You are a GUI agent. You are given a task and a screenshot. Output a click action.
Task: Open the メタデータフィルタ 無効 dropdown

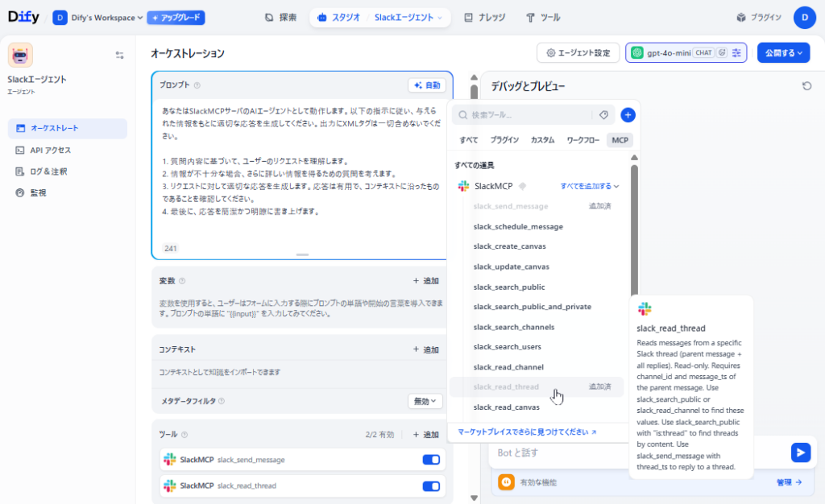[x=425, y=401]
